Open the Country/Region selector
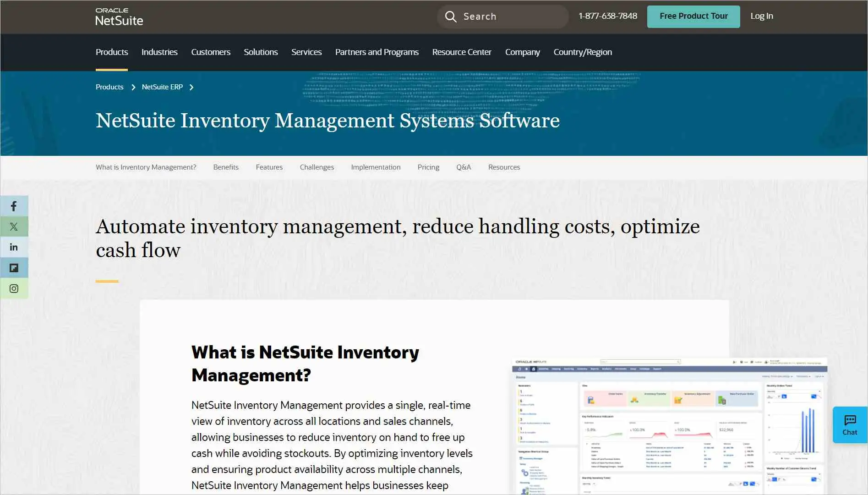 tap(582, 52)
